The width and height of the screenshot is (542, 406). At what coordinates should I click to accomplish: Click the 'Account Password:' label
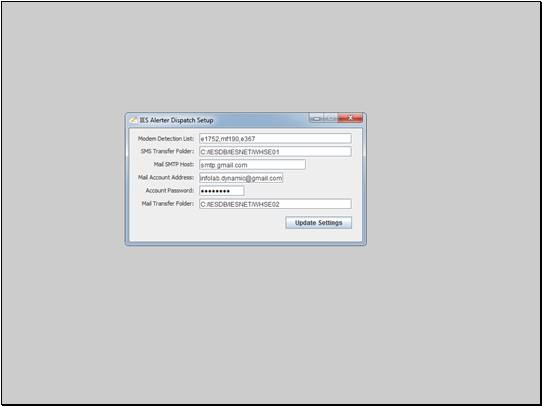click(170, 191)
